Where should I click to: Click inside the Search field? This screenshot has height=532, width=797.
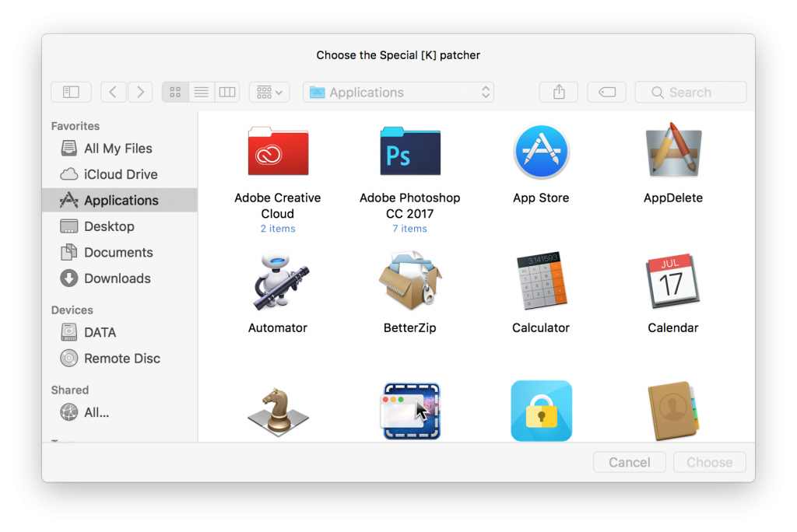tap(697, 92)
